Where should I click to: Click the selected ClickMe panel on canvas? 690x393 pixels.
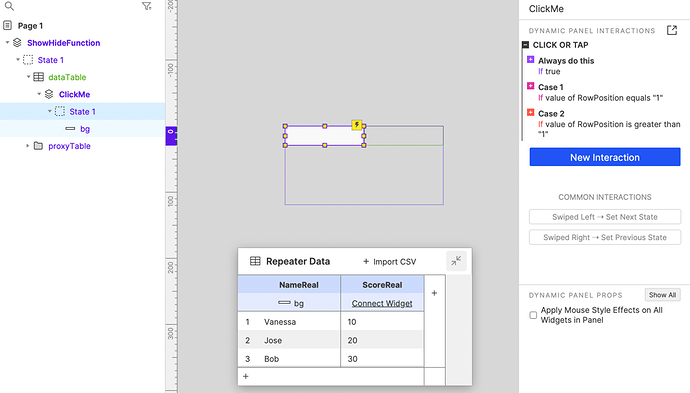click(x=324, y=136)
